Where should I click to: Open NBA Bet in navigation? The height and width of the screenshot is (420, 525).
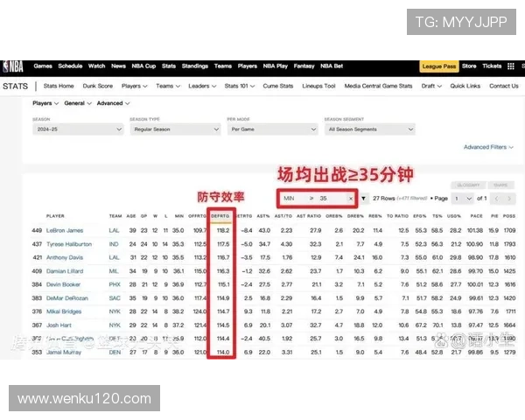[x=332, y=66]
